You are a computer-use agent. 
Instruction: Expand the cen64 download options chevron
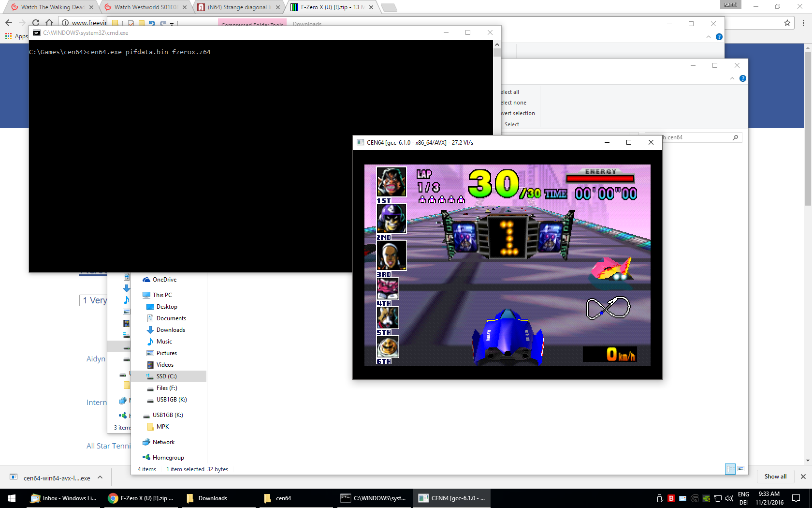[x=100, y=478]
